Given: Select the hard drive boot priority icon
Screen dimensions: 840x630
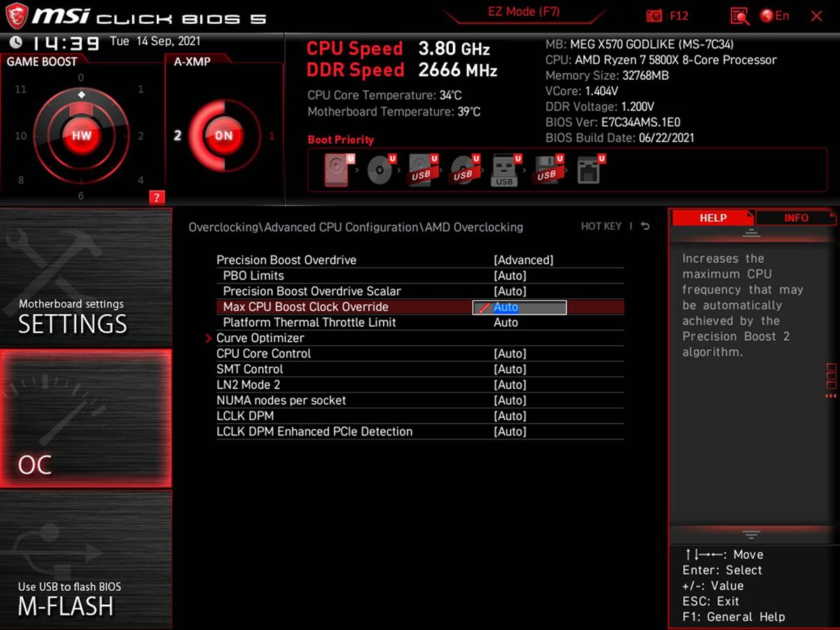Looking at the screenshot, I should (337, 169).
